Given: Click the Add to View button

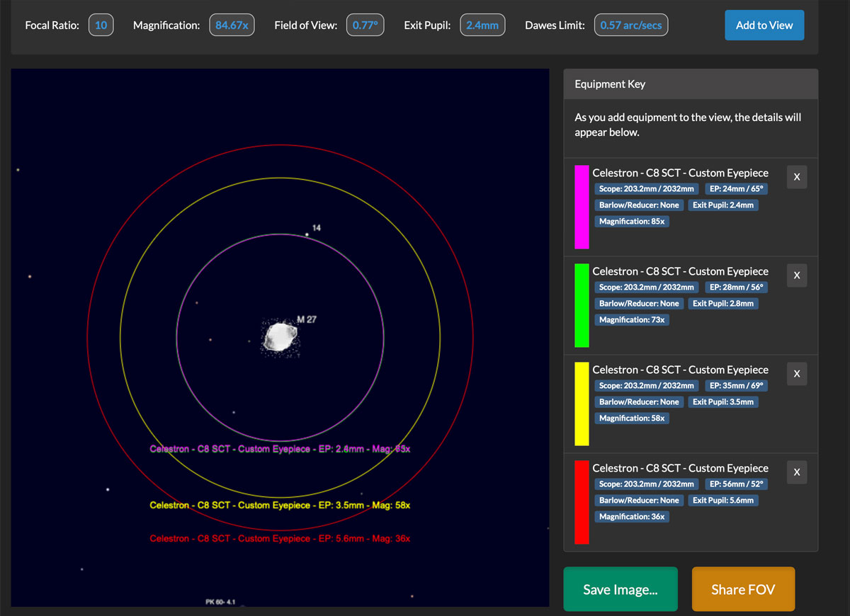Looking at the screenshot, I should (x=764, y=25).
